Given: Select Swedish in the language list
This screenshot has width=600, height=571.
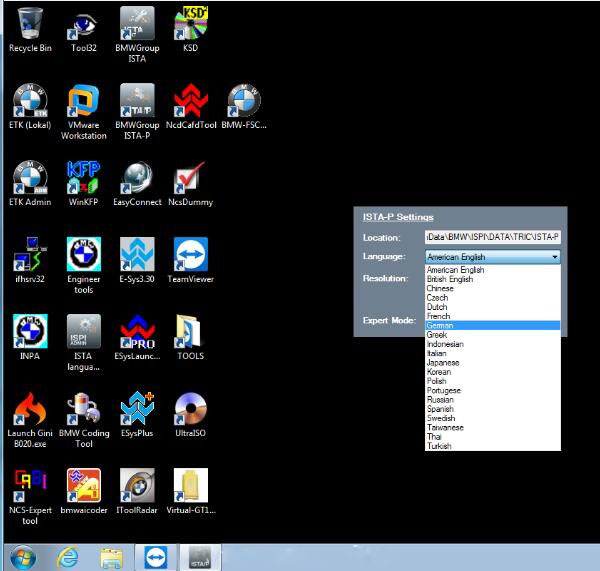Looking at the screenshot, I should (x=492, y=418).
